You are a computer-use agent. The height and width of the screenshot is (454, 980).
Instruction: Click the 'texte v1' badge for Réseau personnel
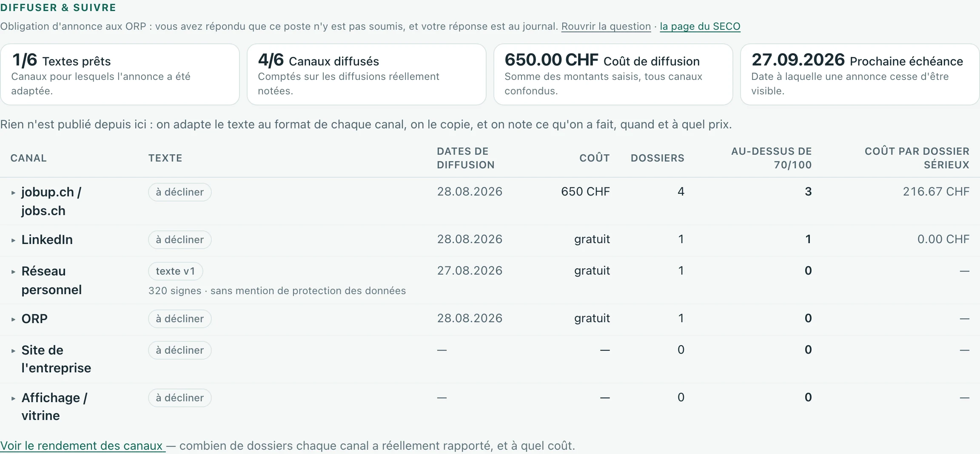pyautogui.click(x=176, y=271)
